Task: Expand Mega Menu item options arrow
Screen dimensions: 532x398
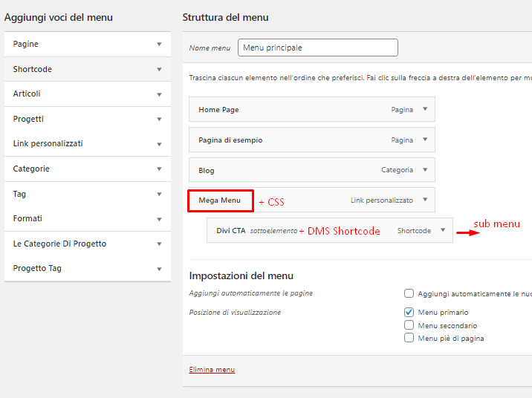Action: coord(425,200)
